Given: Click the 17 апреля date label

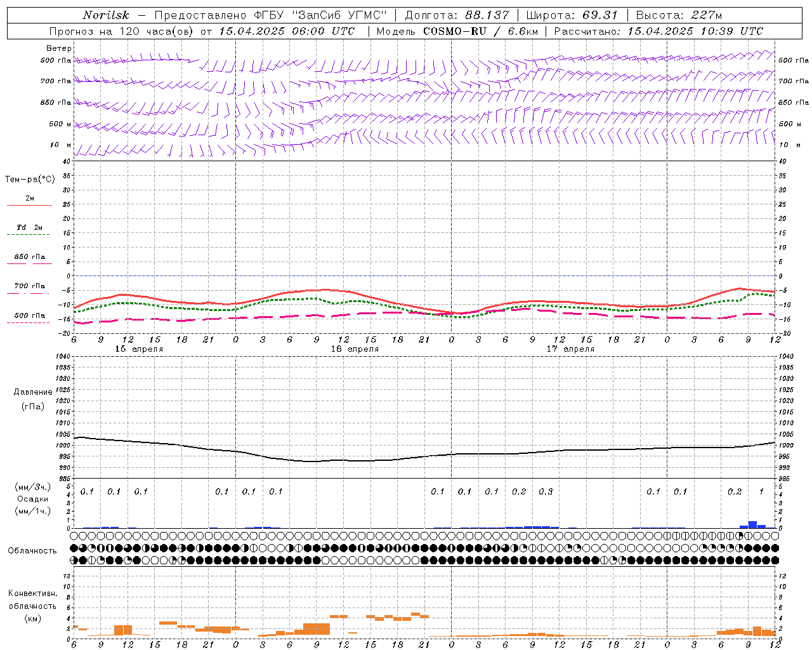Looking at the screenshot, I should (x=570, y=349).
